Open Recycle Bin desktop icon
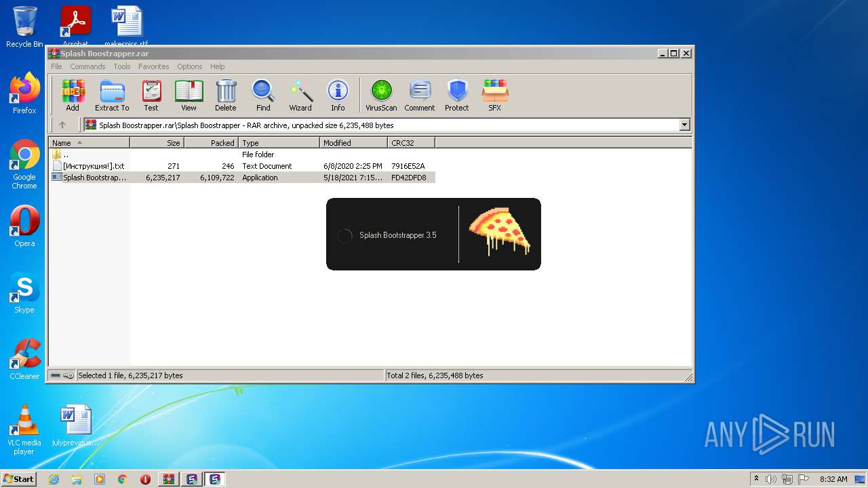868x488 pixels. [x=24, y=27]
